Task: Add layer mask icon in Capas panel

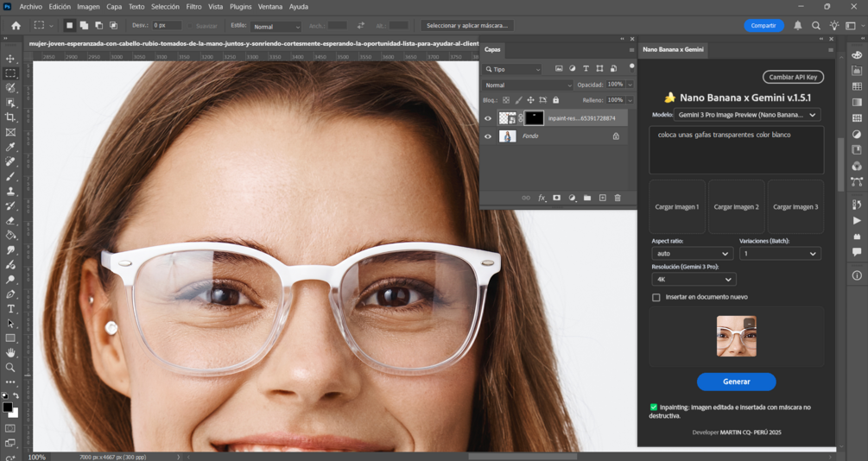Action: (557, 198)
